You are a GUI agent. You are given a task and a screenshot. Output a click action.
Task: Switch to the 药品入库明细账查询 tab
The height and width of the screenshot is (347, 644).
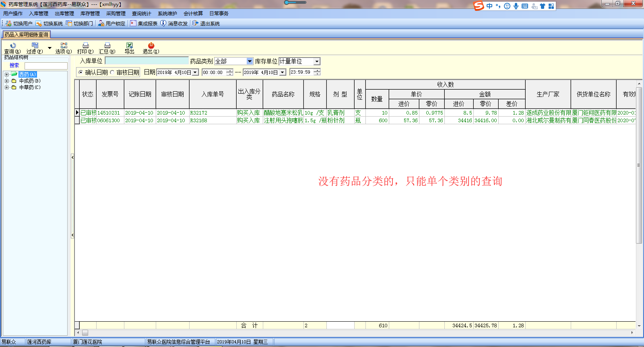[27, 35]
